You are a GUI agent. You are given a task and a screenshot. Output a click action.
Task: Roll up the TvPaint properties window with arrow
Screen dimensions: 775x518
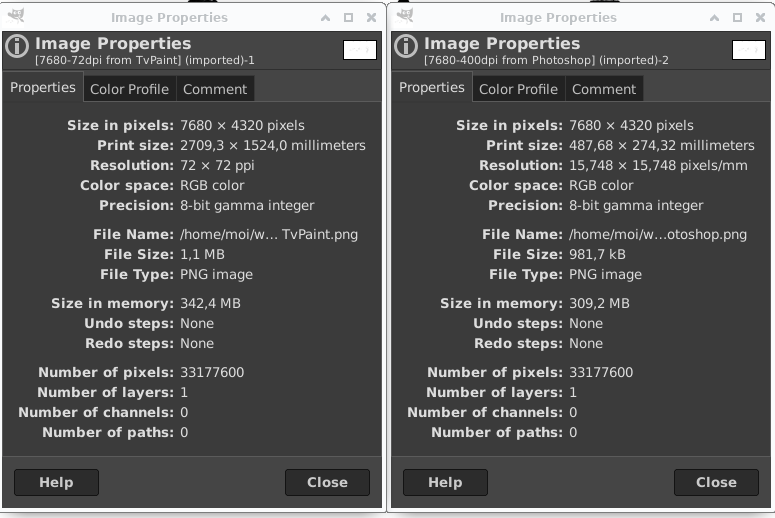(325, 18)
